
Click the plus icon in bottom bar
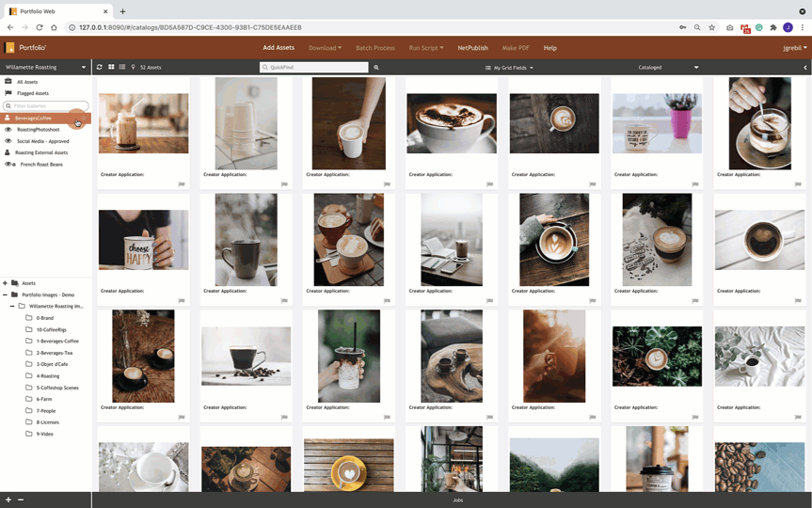tap(8, 500)
